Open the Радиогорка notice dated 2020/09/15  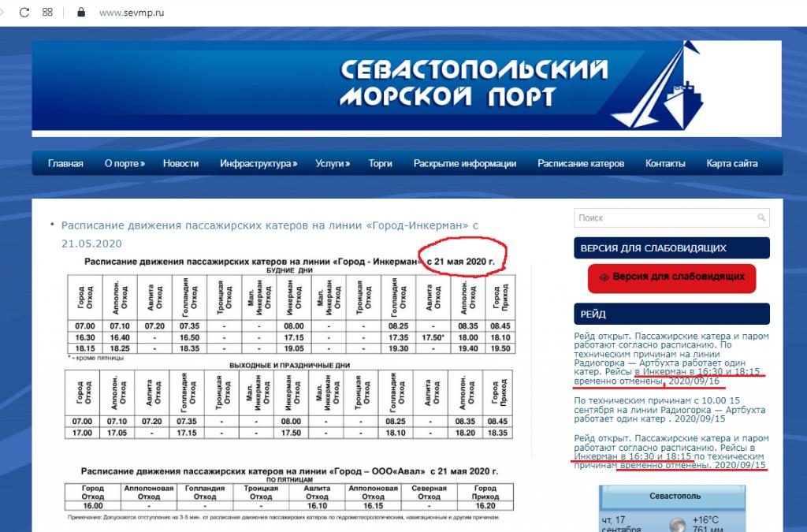[x=670, y=410]
